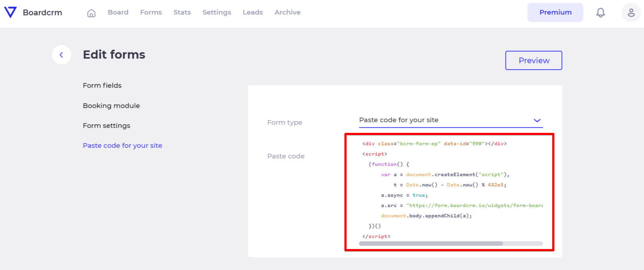This screenshot has height=270, width=644.
Task: Open the Forms menu item
Action: coord(151,12)
